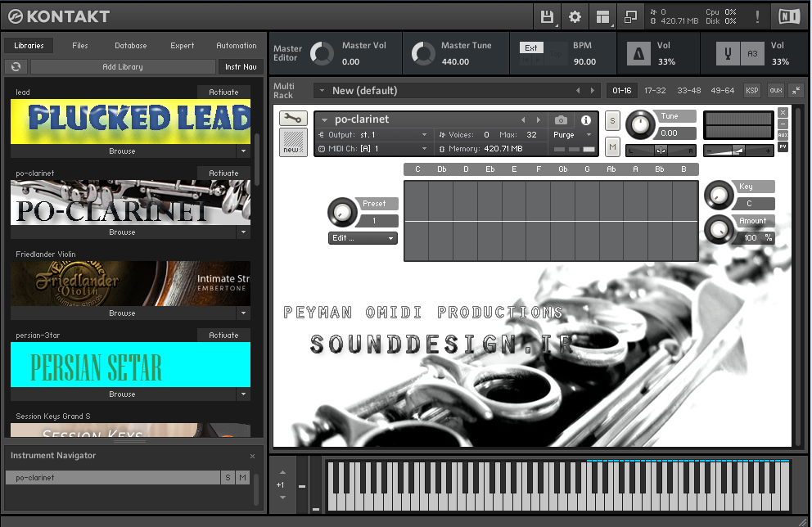Switch to the Automation tab
The image size is (812, 527).
(x=236, y=46)
